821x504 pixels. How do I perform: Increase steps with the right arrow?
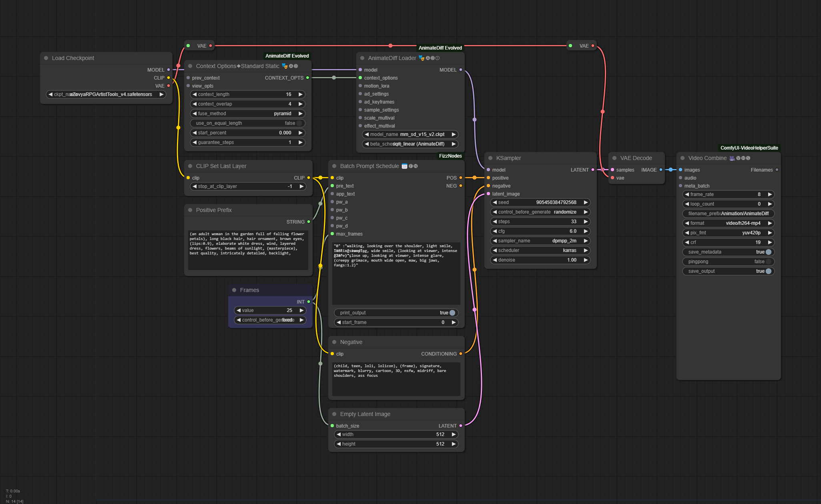coord(586,222)
